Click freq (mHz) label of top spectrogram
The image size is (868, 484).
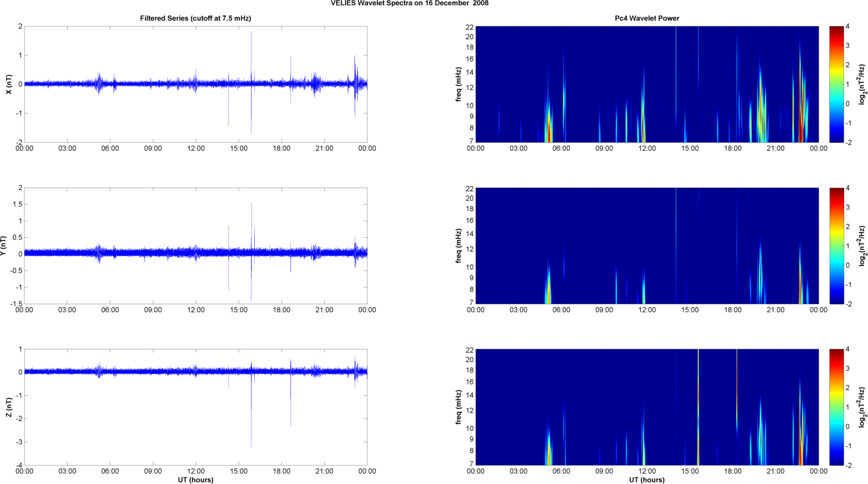tap(458, 84)
